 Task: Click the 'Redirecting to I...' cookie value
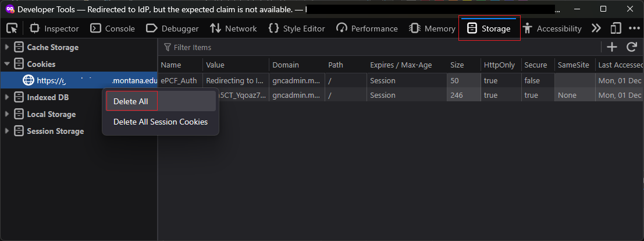[236, 80]
